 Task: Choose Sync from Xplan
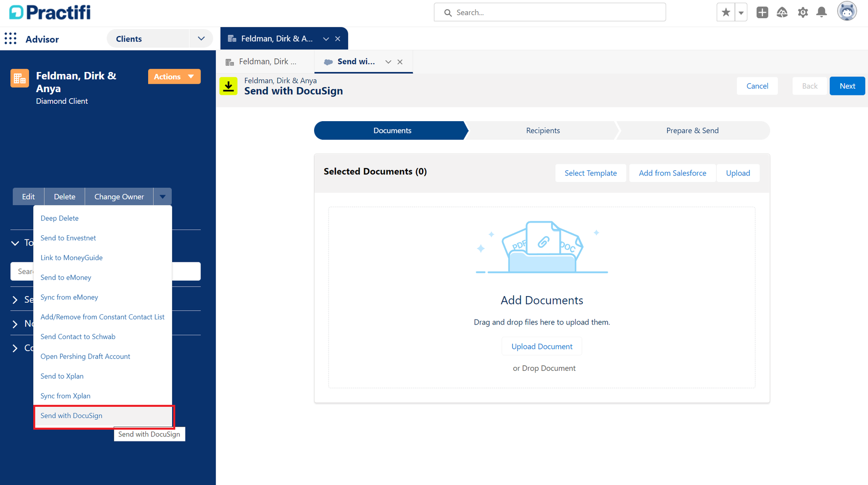coord(103,396)
